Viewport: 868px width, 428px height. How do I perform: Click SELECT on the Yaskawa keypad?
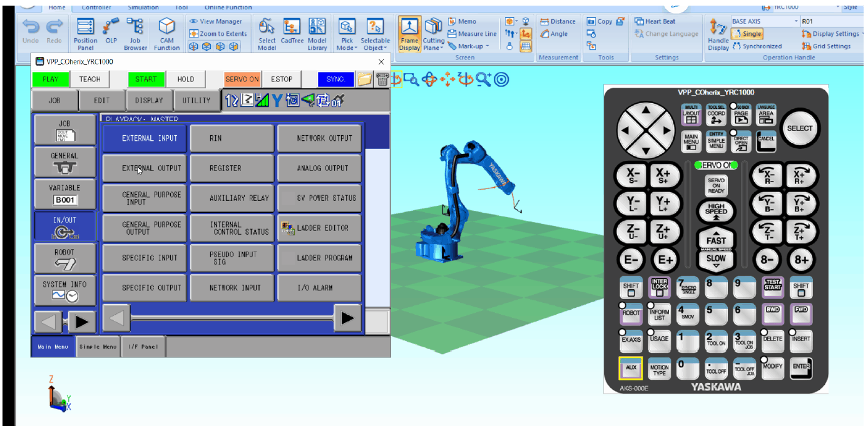tap(799, 128)
